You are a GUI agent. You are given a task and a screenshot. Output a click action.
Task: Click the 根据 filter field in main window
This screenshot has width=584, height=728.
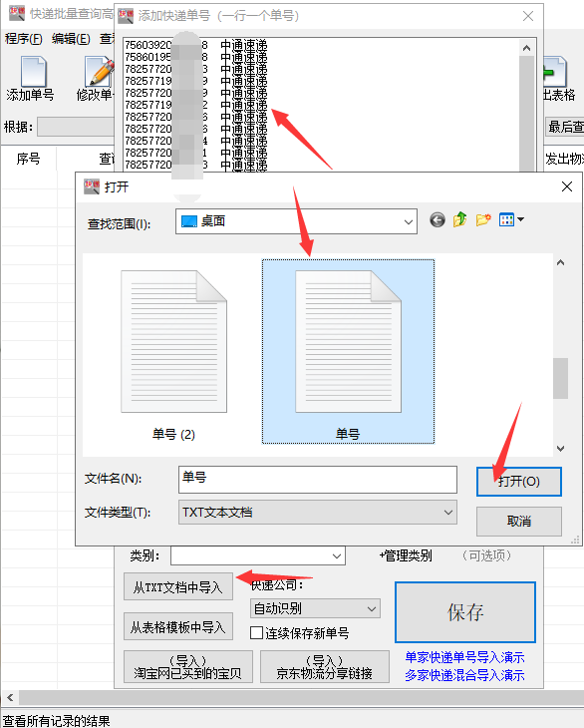click(x=76, y=127)
